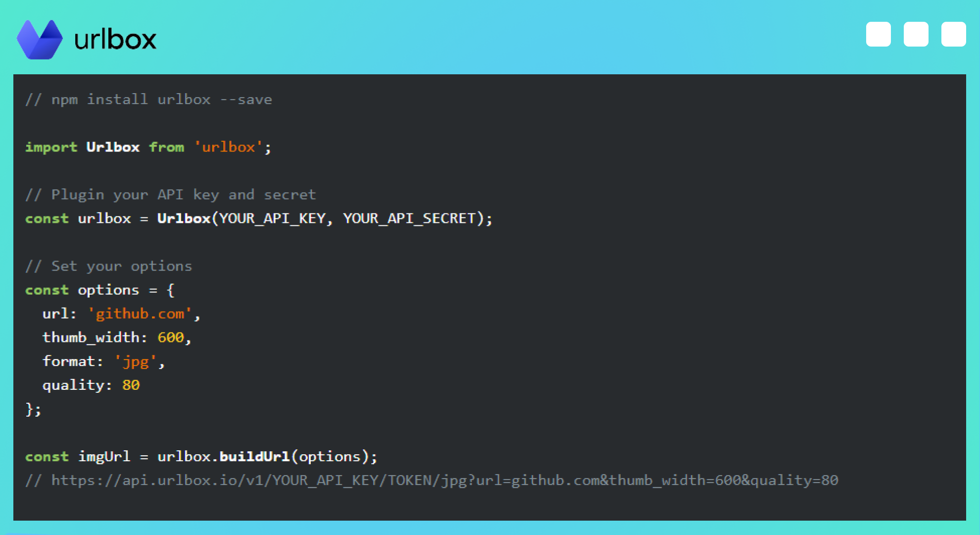
Task: Click YOUR_API_SECRET argument
Action: coord(409,218)
